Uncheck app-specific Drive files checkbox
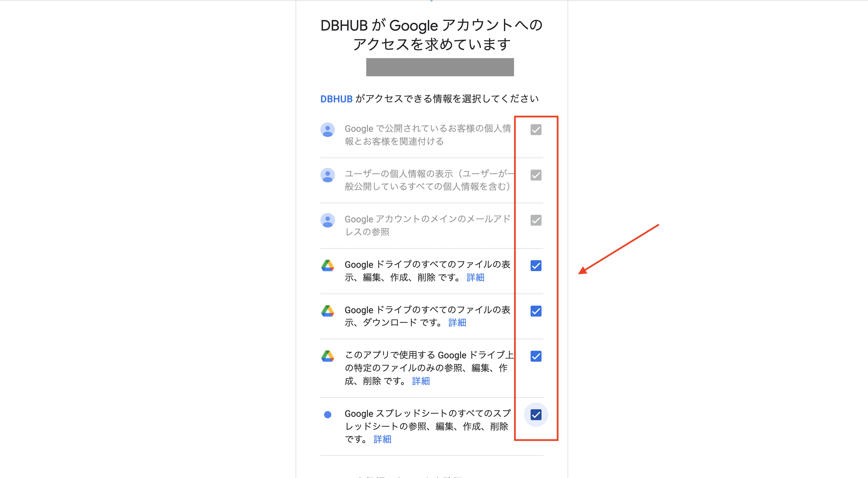The image size is (868, 478). [x=536, y=356]
